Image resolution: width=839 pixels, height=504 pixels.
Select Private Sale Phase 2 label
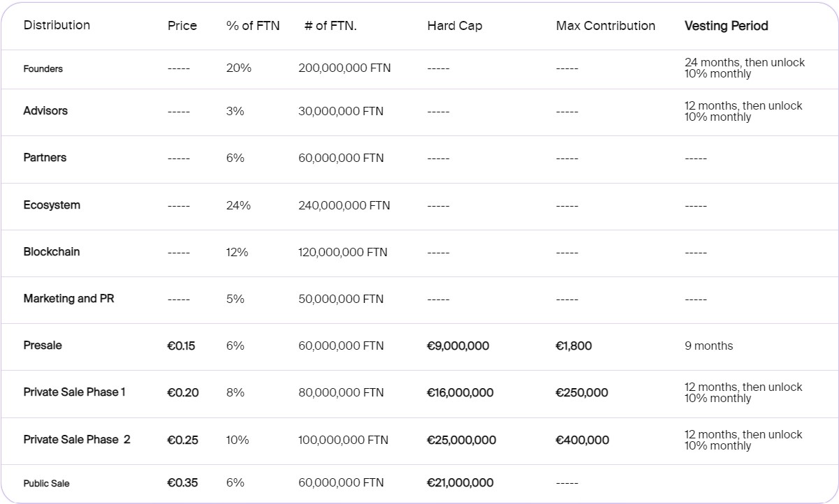click(x=77, y=440)
